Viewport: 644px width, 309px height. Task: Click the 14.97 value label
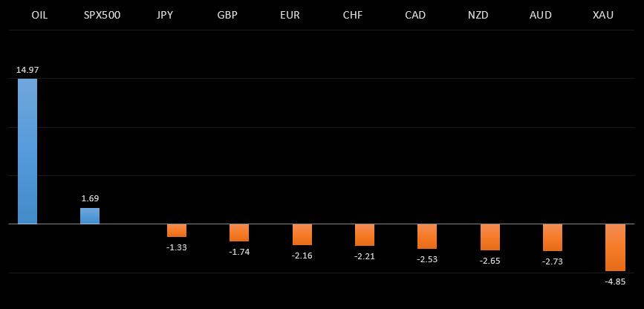[27, 70]
